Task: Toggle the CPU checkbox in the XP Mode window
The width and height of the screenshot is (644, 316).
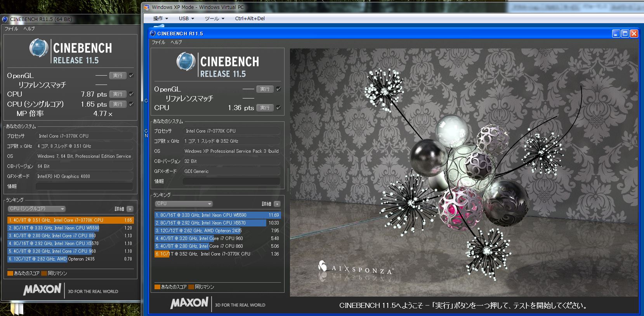Action: pyautogui.click(x=278, y=108)
